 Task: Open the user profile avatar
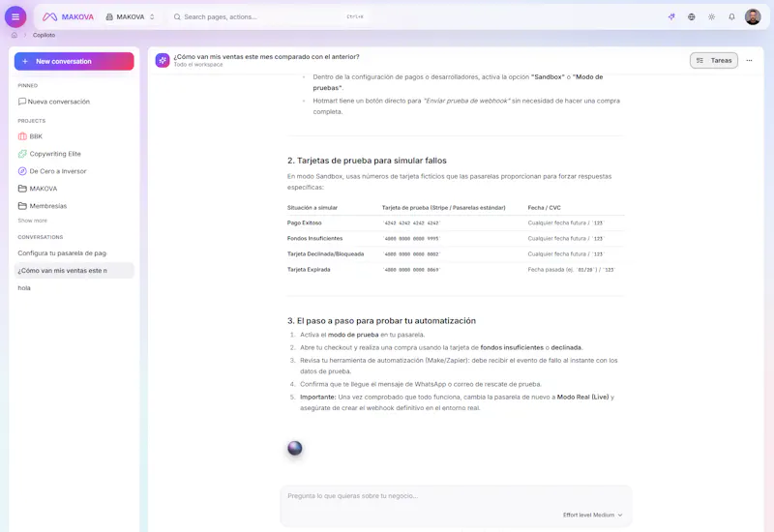[x=753, y=16]
